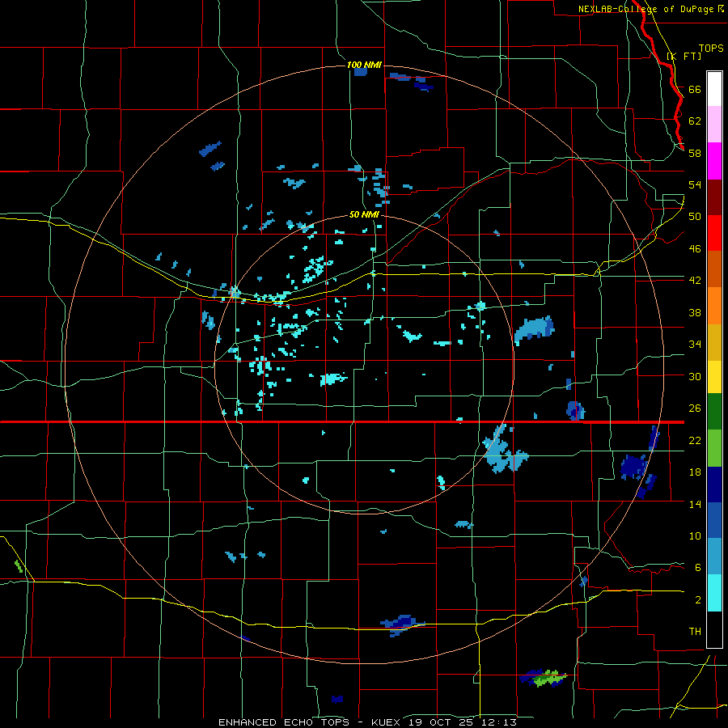The height and width of the screenshot is (728, 728).
Task: Select the '18' scale value
Action: [x=695, y=472]
